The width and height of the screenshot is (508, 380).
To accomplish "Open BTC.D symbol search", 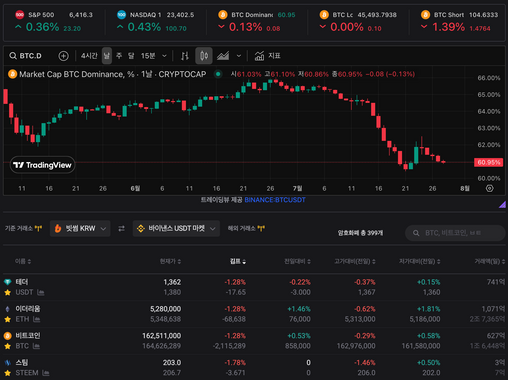I will [x=26, y=56].
